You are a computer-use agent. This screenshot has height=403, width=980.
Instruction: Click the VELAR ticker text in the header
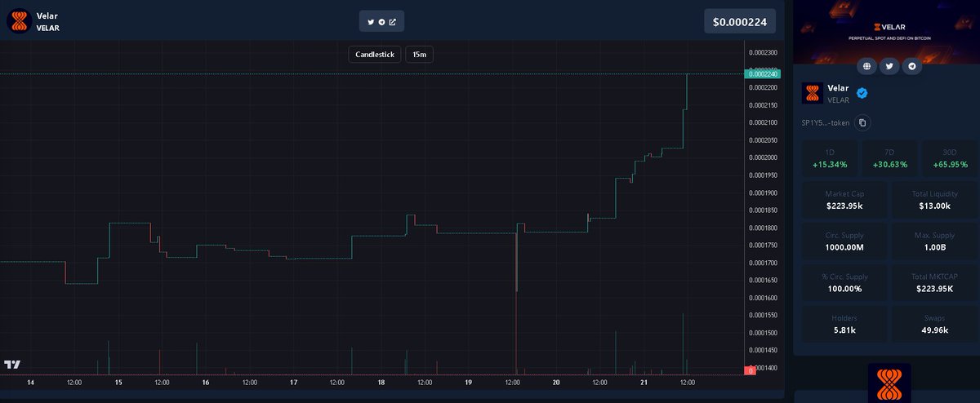48,29
